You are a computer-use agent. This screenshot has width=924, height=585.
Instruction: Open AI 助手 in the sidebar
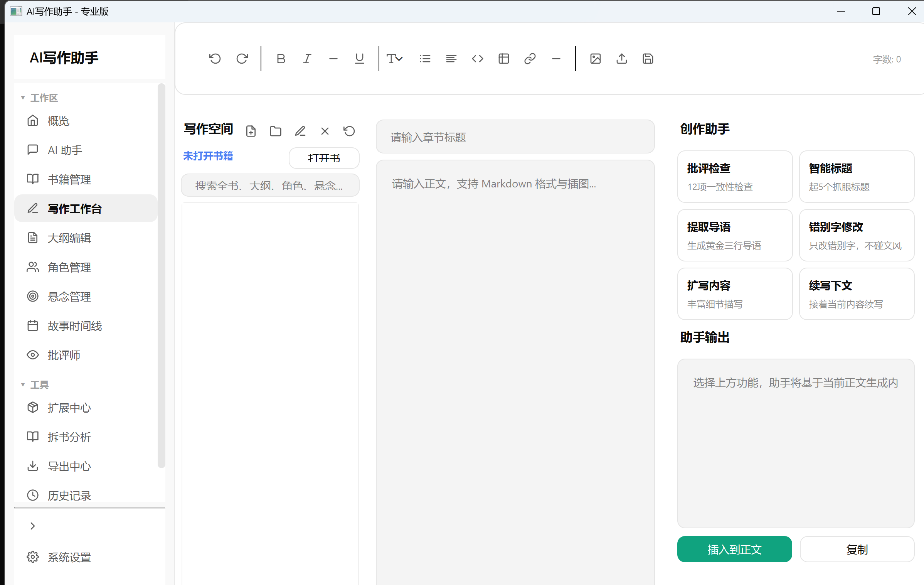(x=86, y=150)
